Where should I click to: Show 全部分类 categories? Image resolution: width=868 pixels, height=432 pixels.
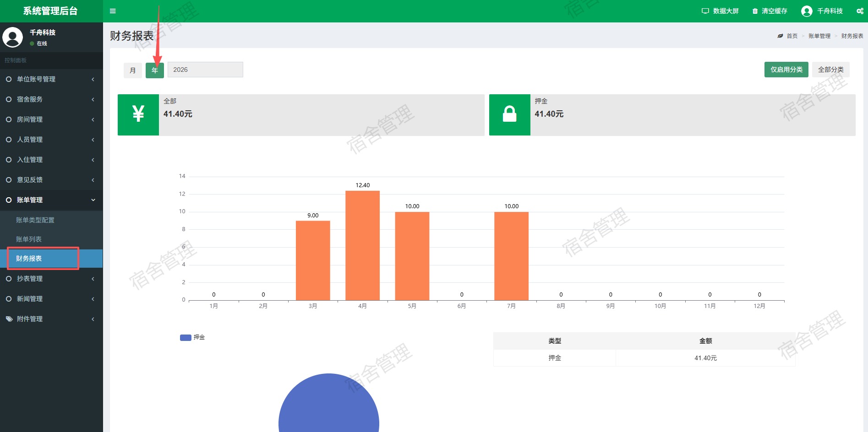(x=831, y=70)
